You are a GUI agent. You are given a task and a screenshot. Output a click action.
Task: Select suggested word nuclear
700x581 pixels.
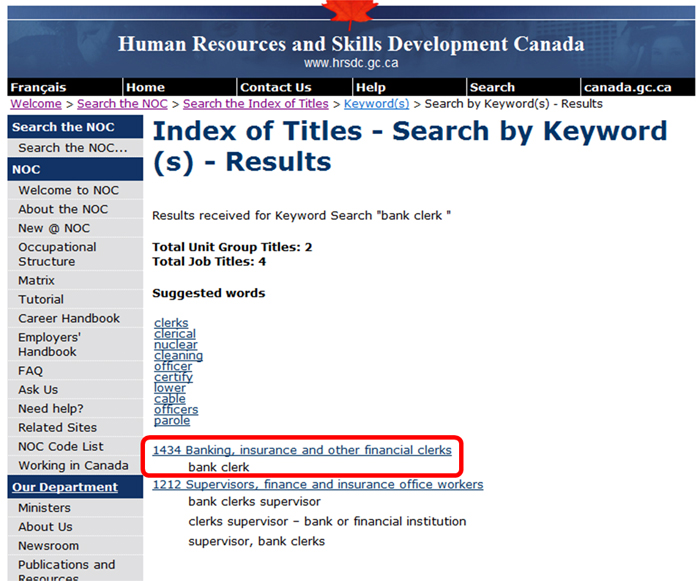pos(175,344)
